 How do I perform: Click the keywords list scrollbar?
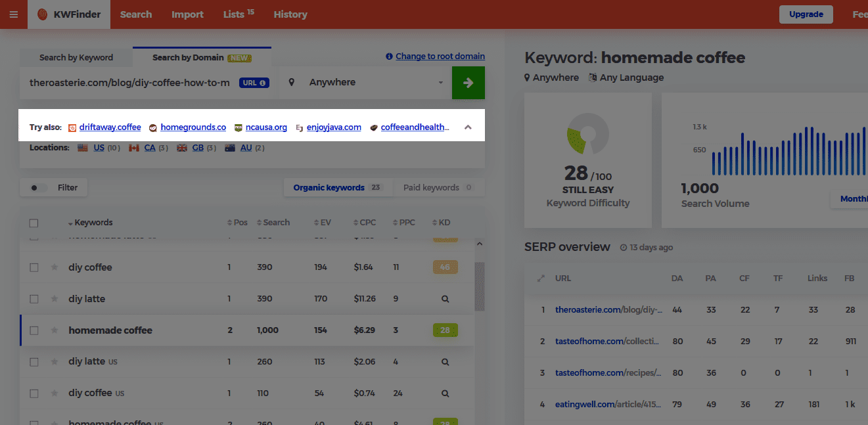[480, 286]
